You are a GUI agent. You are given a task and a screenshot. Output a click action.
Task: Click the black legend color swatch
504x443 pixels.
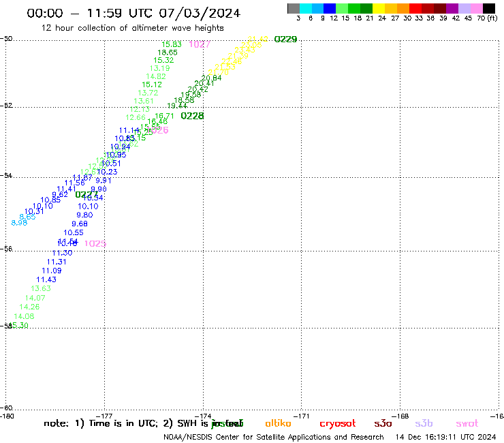(x=489, y=8)
